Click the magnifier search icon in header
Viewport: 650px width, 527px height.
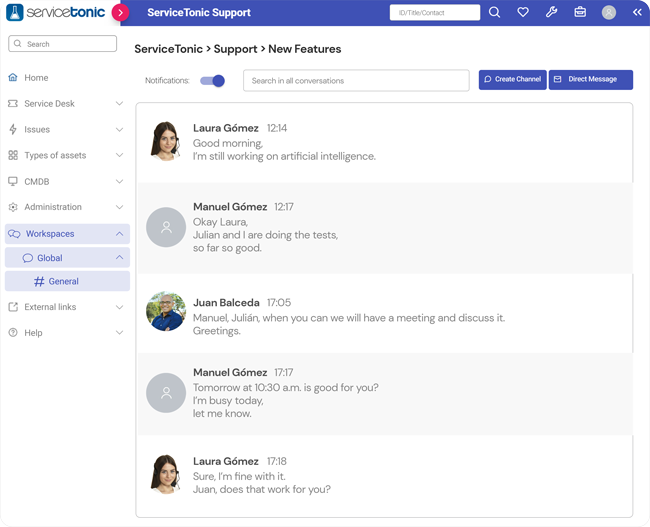(494, 12)
